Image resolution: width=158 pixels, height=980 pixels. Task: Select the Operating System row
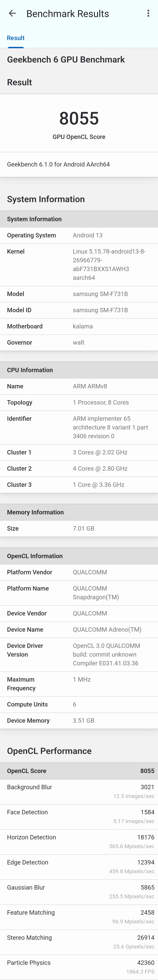tap(79, 235)
